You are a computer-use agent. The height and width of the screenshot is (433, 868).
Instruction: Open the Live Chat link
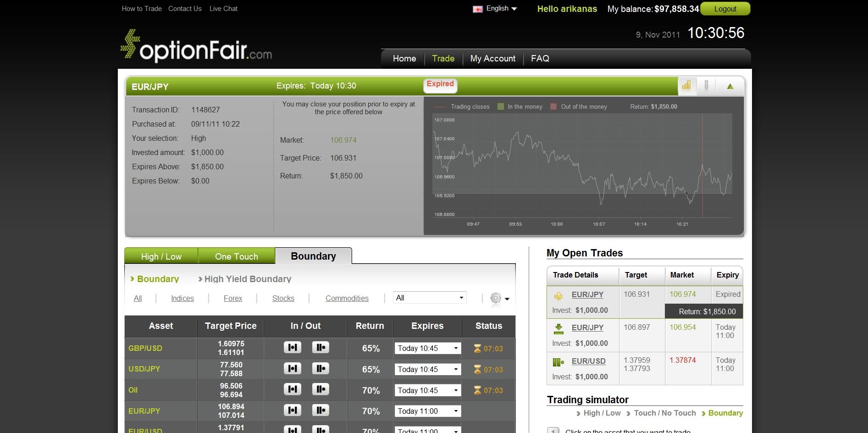coord(223,9)
